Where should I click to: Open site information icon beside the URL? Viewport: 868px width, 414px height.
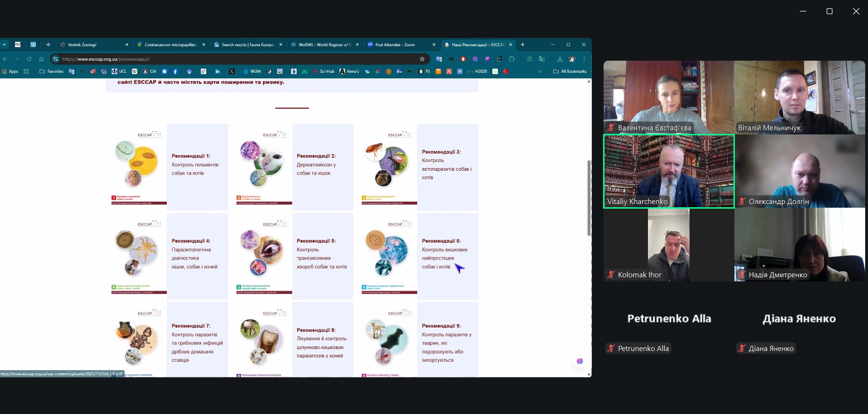coord(56,59)
